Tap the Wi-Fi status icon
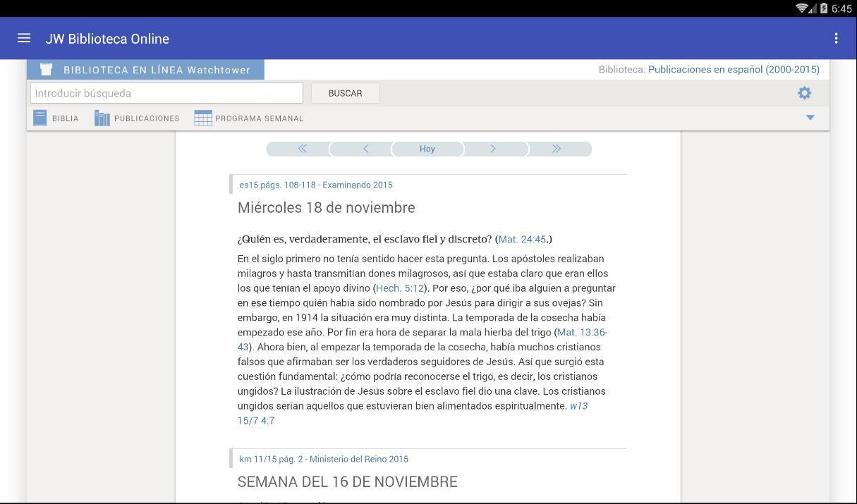 pyautogui.click(x=802, y=8)
